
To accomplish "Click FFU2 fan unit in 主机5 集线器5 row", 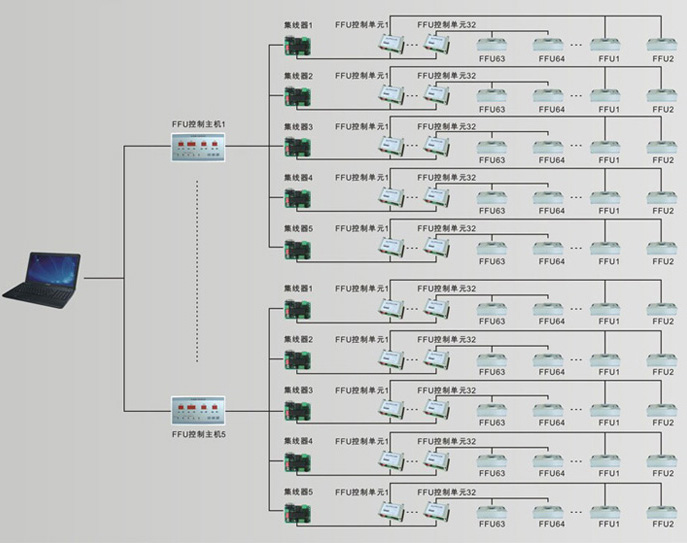I will (x=662, y=511).
